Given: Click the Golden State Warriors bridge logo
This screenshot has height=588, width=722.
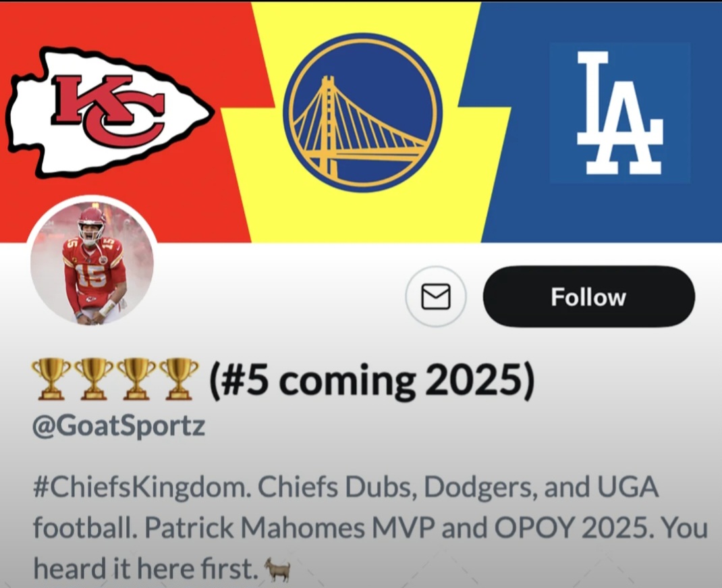Looking at the screenshot, I should tap(362, 113).
